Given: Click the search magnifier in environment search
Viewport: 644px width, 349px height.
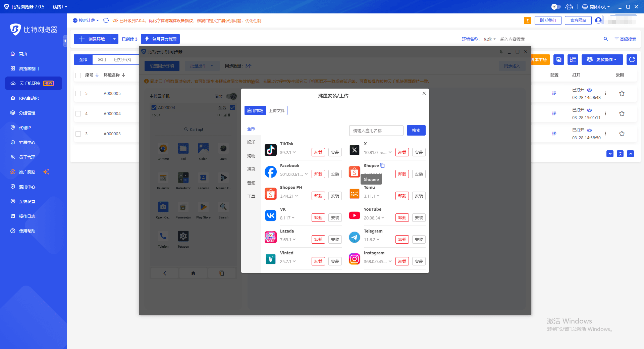Looking at the screenshot, I should pyautogui.click(x=606, y=39).
